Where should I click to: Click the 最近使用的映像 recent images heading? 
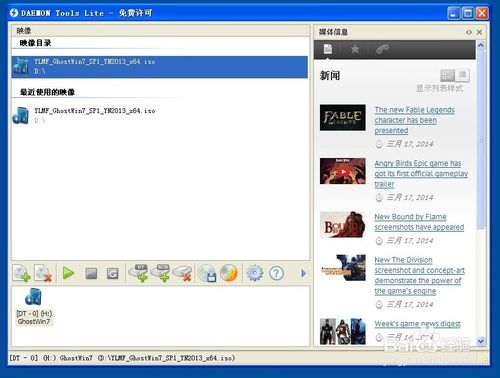pos(47,92)
